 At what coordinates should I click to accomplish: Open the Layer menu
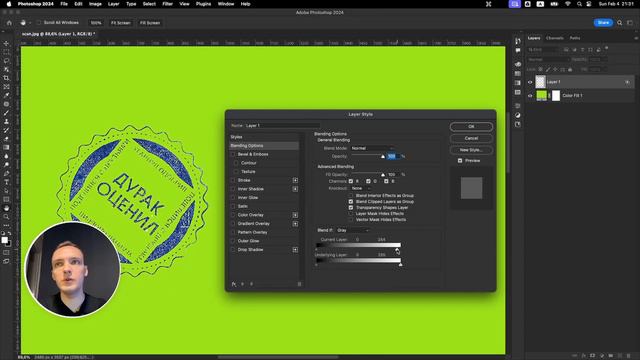113,4
